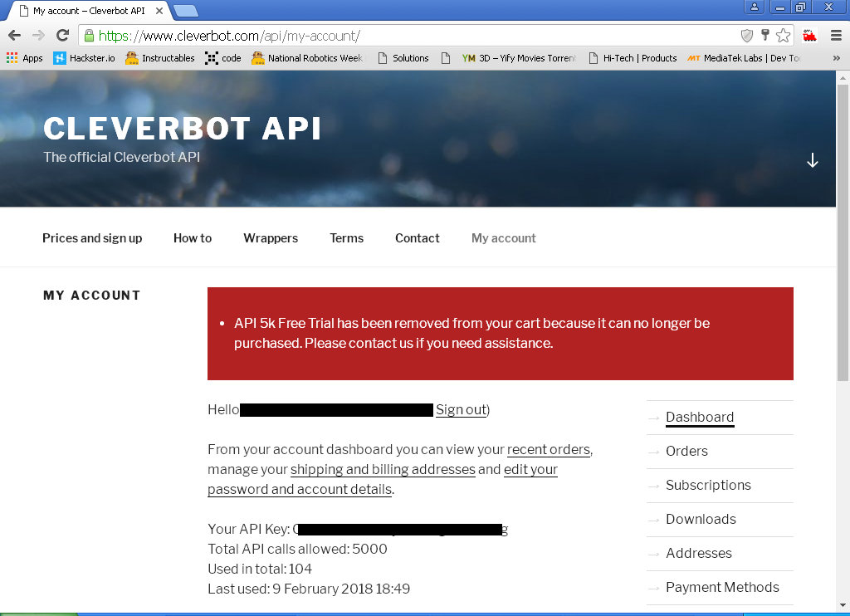Open Instructables bookmark
The width and height of the screenshot is (850, 616).
pos(160,58)
